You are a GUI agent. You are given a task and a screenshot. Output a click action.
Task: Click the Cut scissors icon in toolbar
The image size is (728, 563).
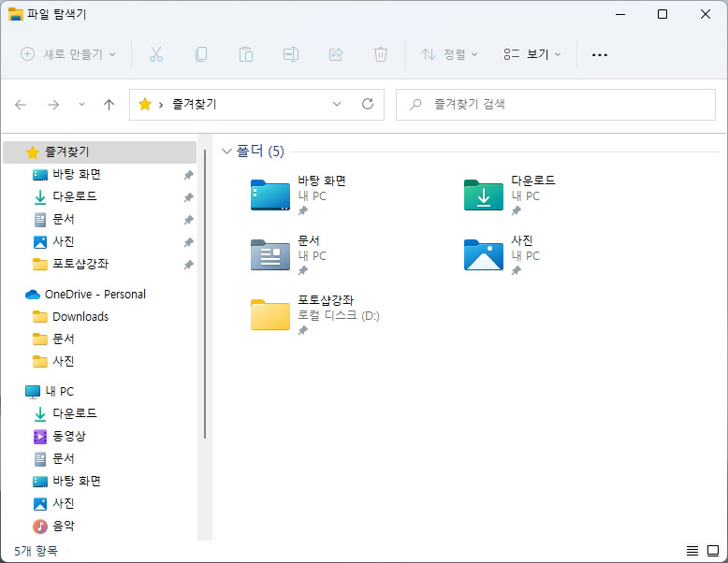(156, 55)
